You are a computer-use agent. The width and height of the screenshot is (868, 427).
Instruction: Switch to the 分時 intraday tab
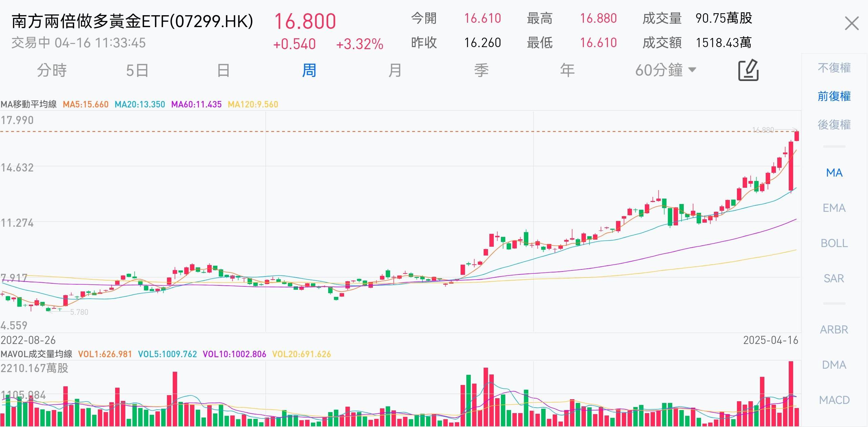51,70
